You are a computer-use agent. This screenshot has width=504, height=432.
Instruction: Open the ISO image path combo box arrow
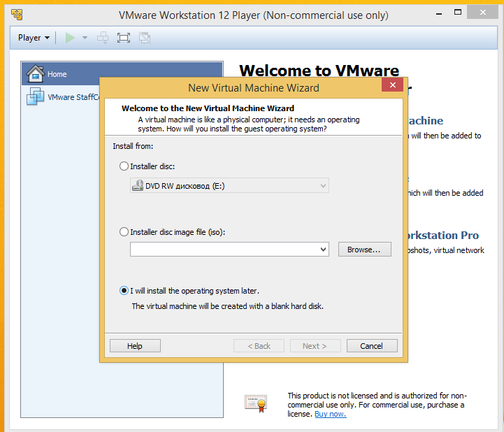click(x=323, y=250)
